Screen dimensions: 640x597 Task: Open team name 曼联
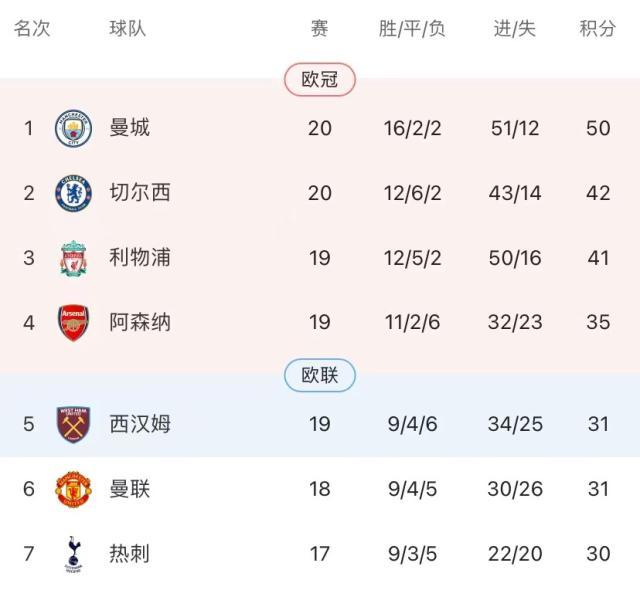130,489
